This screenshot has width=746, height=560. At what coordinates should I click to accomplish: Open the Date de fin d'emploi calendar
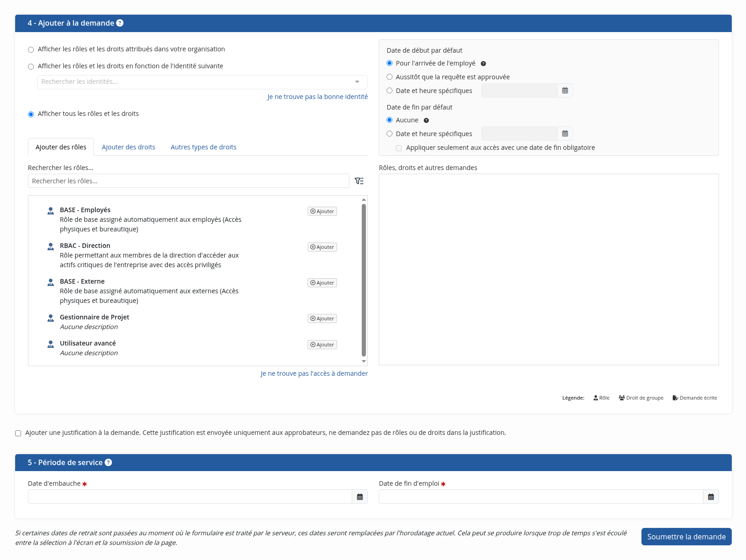point(711,497)
